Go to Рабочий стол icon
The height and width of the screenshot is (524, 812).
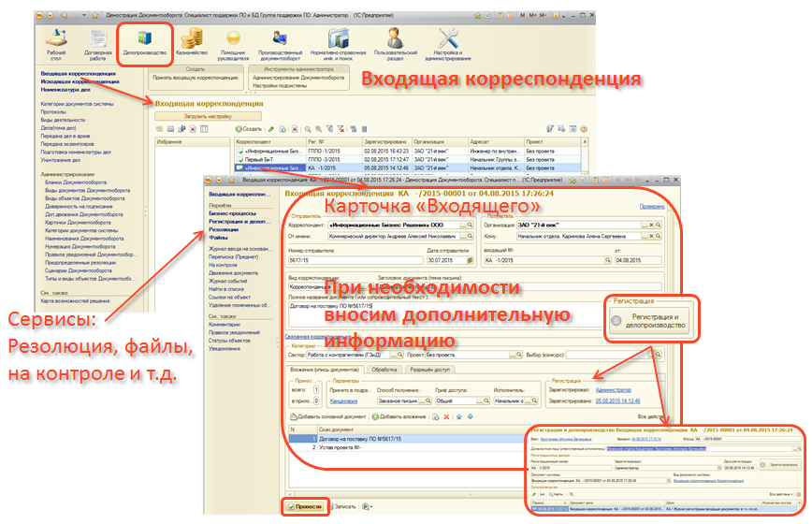pyautogui.click(x=56, y=44)
